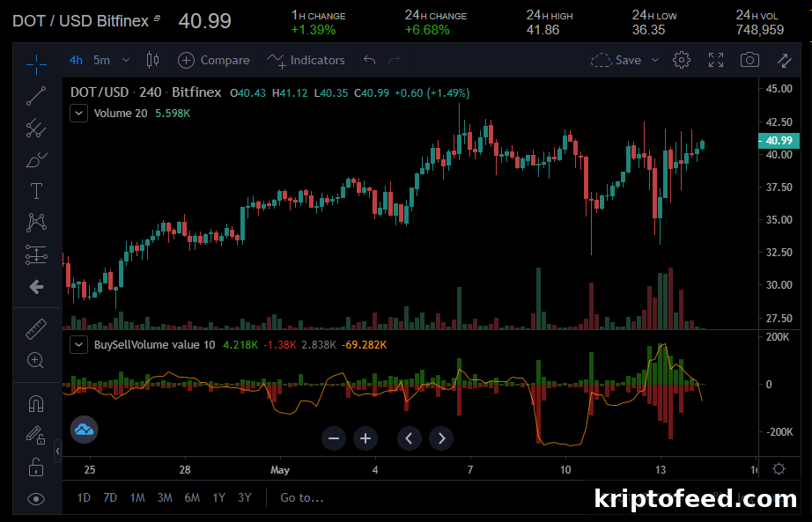Viewport: 812px width, 522px height.
Task: Activate the zoom in magnifier tool
Action: coord(36,360)
